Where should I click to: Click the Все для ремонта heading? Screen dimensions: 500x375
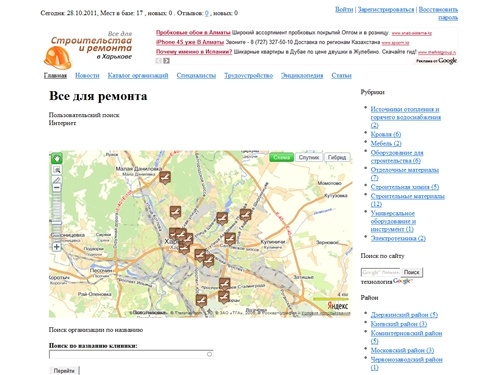[x=98, y=96]
